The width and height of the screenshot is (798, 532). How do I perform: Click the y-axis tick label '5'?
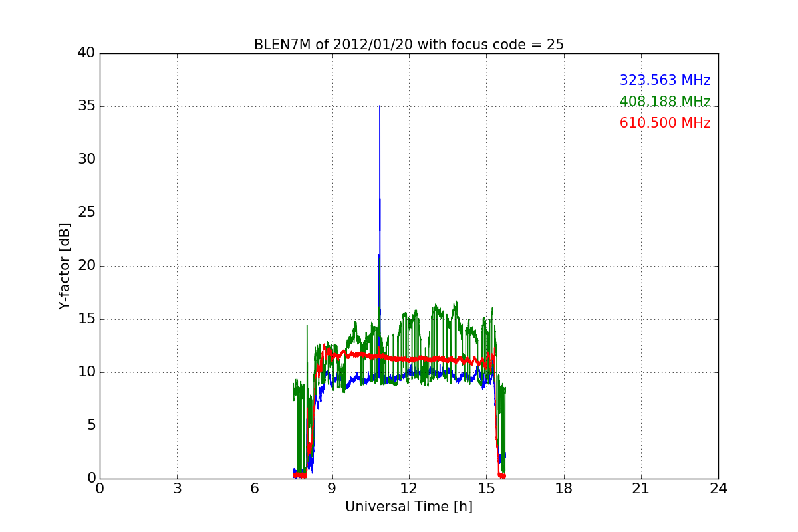coord(91,426)
